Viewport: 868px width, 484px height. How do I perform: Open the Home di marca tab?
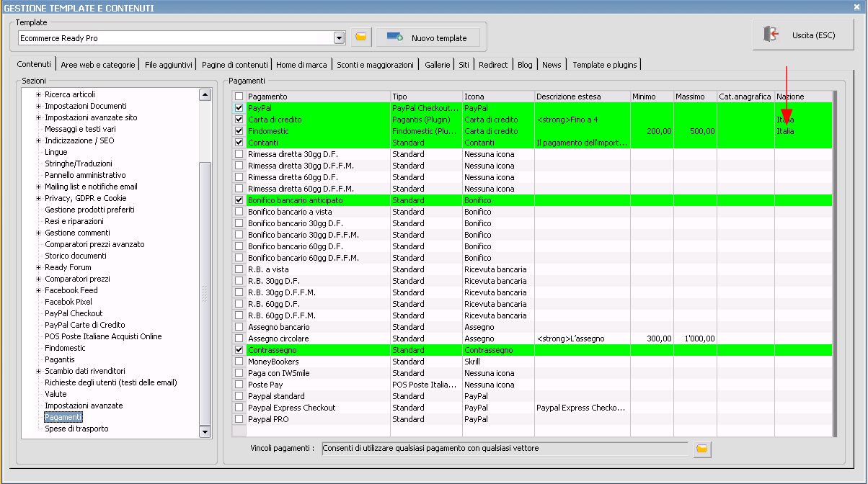coord(301,65)
